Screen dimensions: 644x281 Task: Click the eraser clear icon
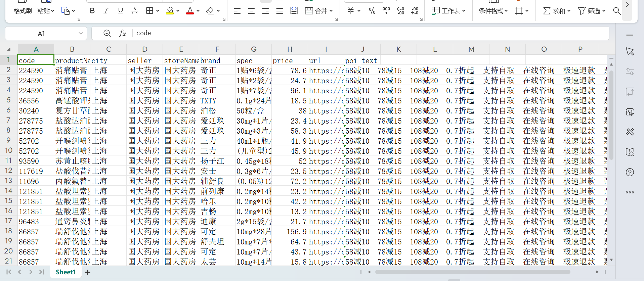click(x=210, y=11)
